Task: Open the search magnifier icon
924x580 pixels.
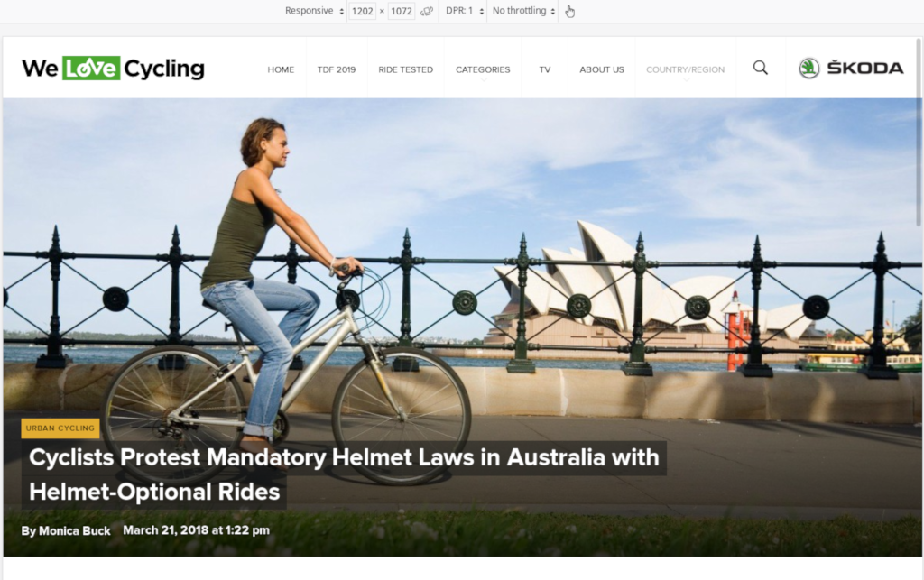Action: [760, 68]
